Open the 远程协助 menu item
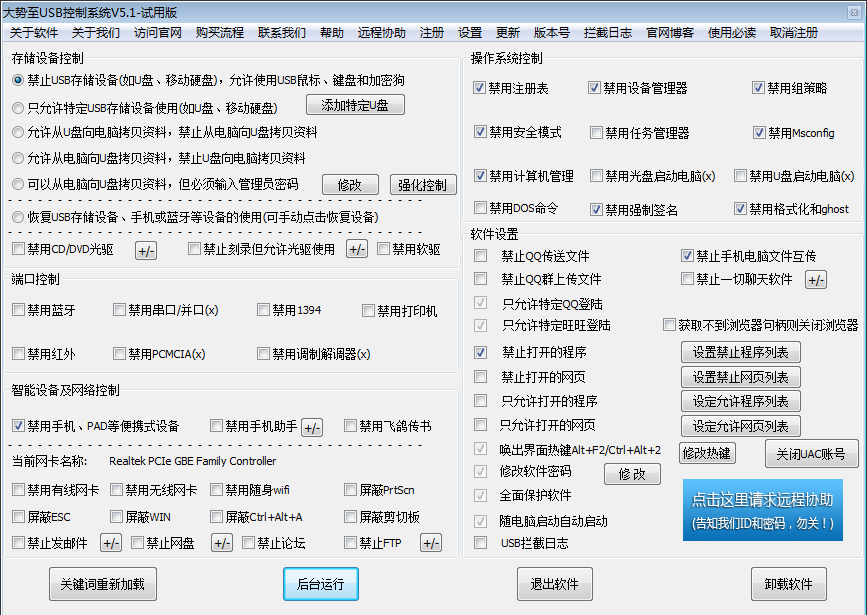The width and height of the screenshot is (867, 615). (382, 32)
